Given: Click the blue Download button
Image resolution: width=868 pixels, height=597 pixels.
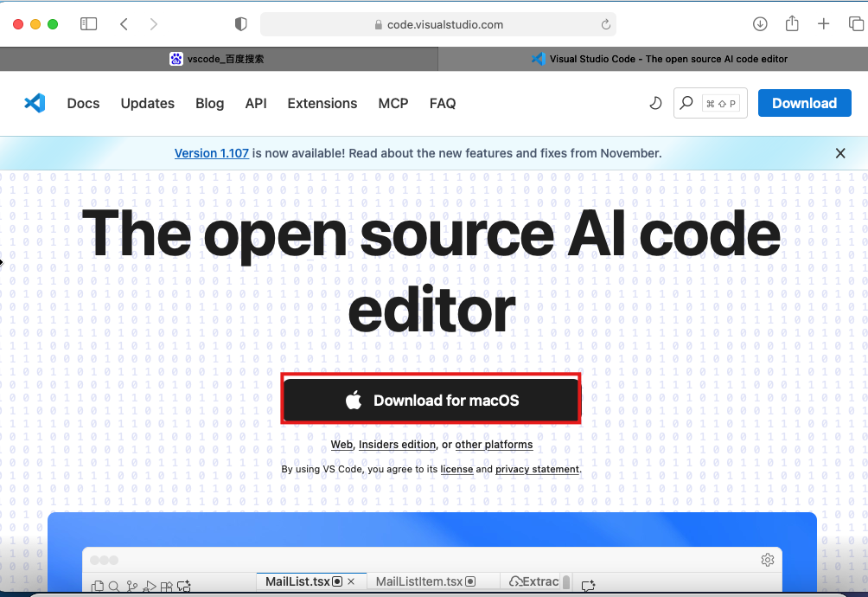Looking at the screenshot, I should [x=803, y=103].
